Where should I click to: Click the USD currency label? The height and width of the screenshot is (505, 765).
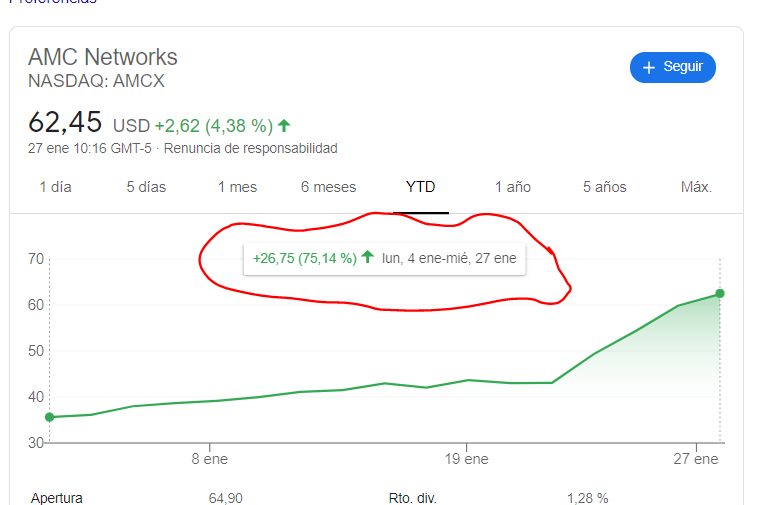point(131,126)
